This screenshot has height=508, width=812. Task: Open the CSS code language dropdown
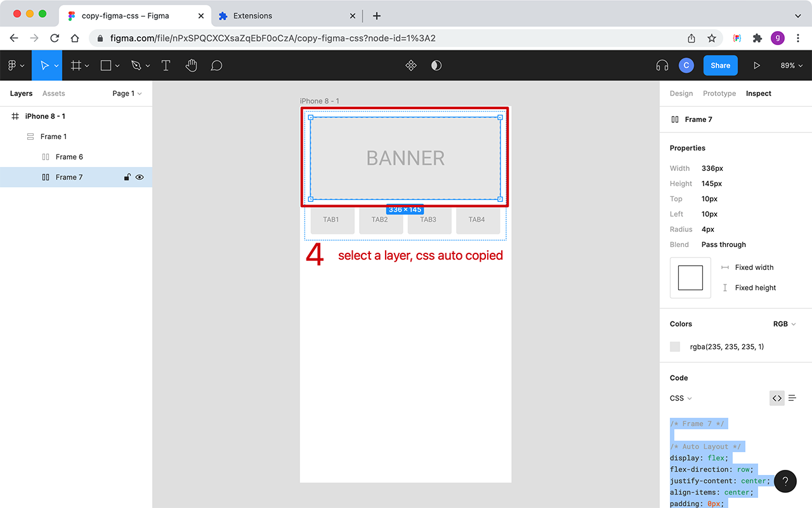(679, 398)
